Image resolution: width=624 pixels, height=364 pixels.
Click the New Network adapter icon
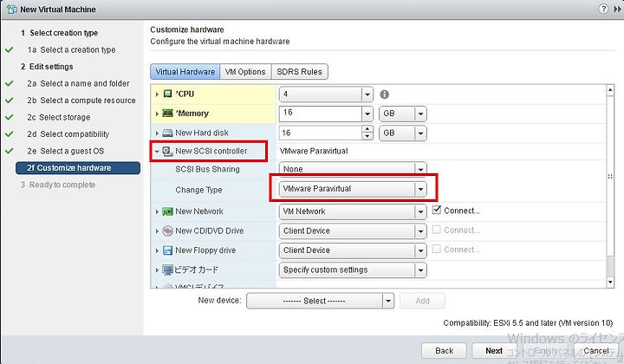coord(167,211)
